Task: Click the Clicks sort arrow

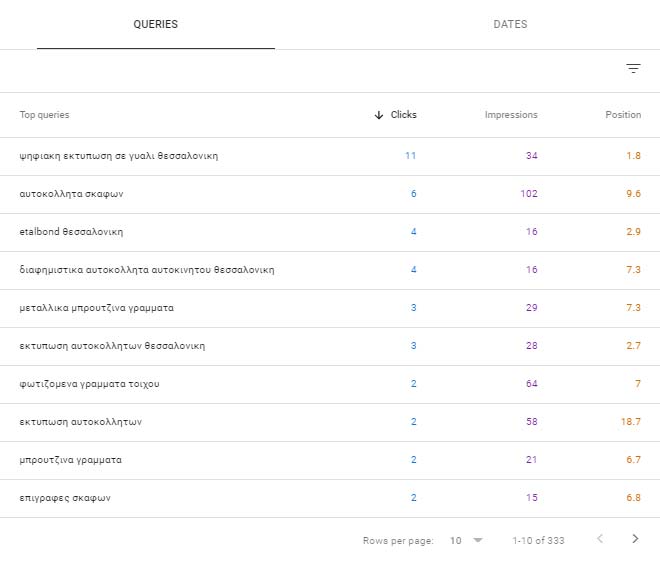Action: point(379,115)
